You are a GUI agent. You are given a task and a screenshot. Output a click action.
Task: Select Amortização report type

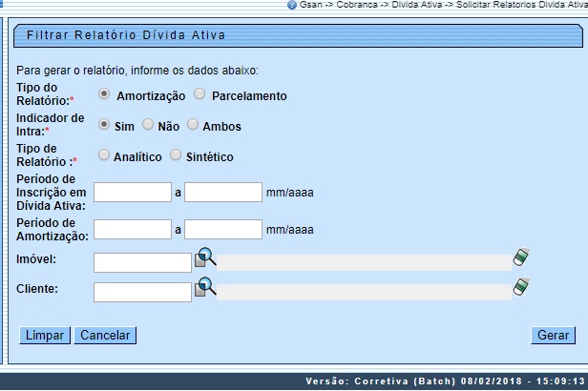point(104,93)
